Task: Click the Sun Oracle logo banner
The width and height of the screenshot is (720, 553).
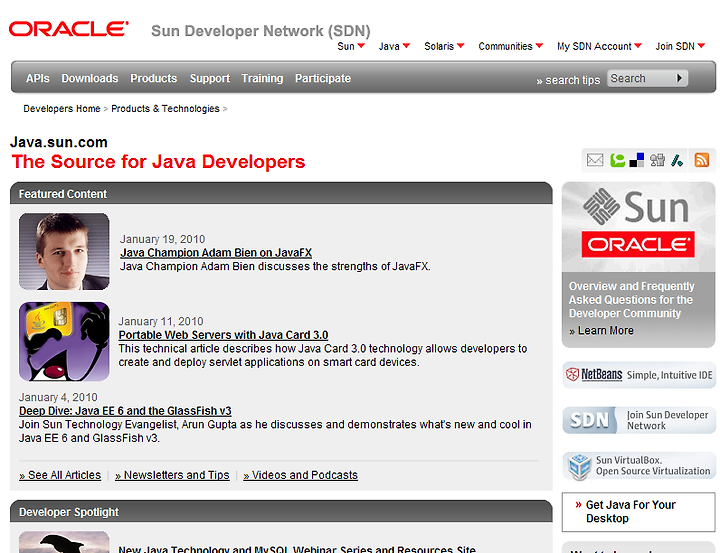Action: coord(638,226)
